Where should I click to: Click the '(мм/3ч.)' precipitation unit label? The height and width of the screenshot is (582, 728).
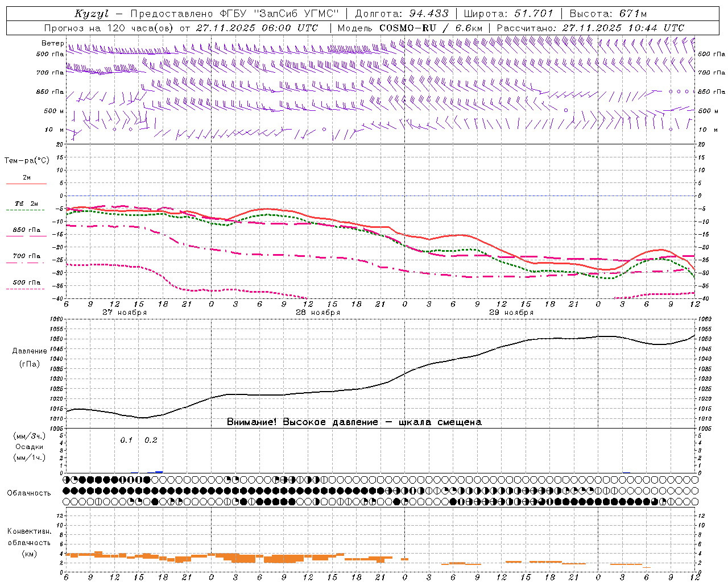(29, 436)
